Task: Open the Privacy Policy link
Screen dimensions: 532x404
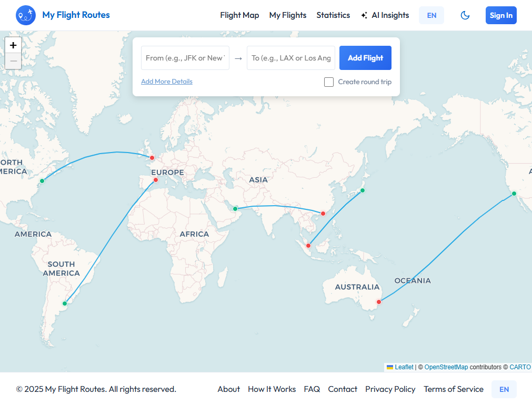Action: coord(390,389)
